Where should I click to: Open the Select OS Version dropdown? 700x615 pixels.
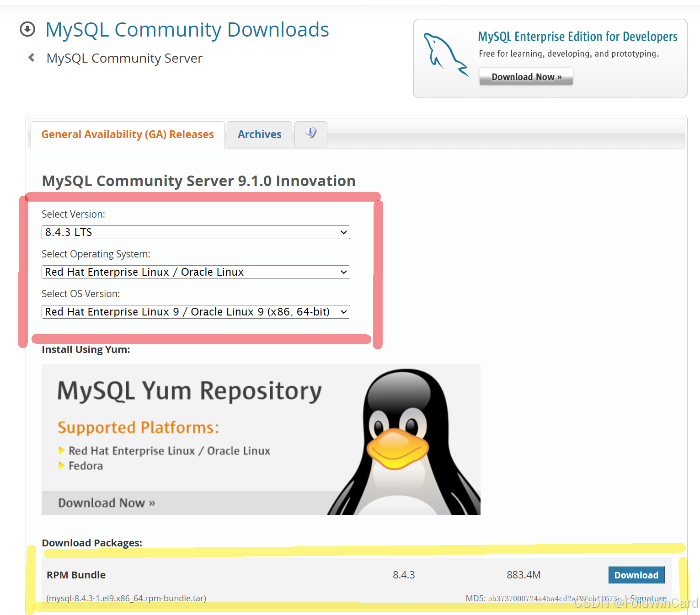click(196, 312)
